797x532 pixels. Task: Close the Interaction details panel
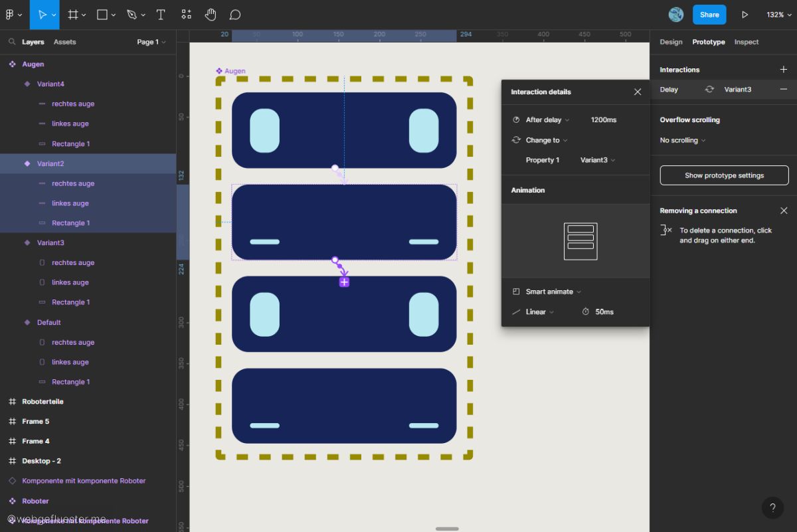638,92
